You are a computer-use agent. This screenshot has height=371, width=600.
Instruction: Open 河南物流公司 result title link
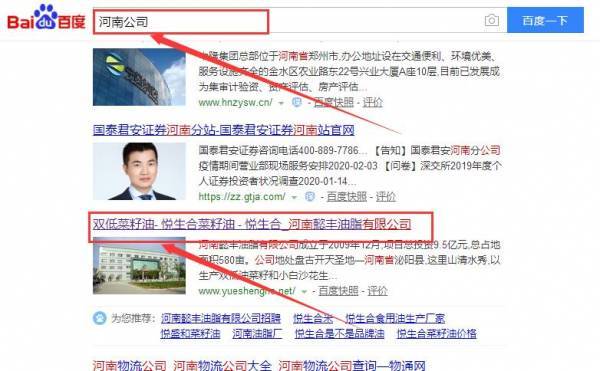coord(259,365)
